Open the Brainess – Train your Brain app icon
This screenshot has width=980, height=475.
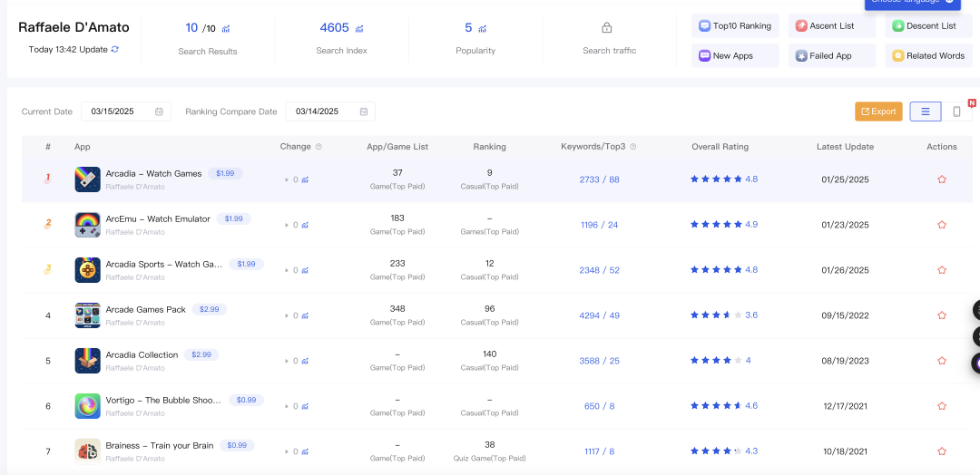click(87, 451)
